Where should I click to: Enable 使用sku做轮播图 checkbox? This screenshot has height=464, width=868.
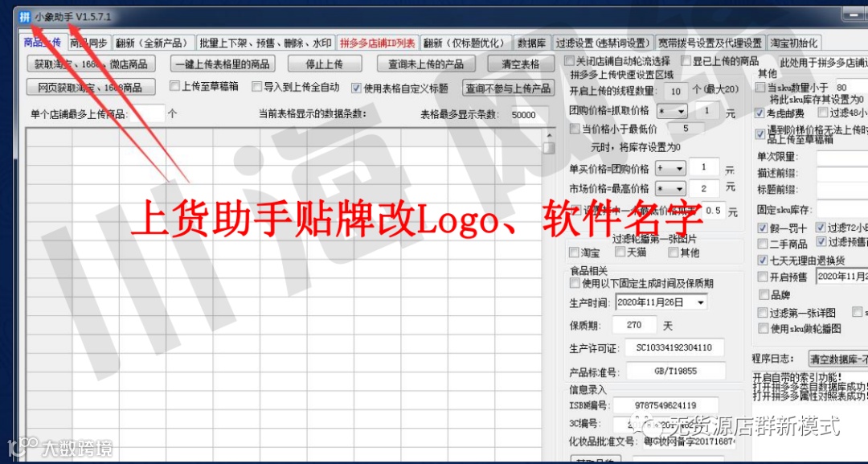click(764, 328)
